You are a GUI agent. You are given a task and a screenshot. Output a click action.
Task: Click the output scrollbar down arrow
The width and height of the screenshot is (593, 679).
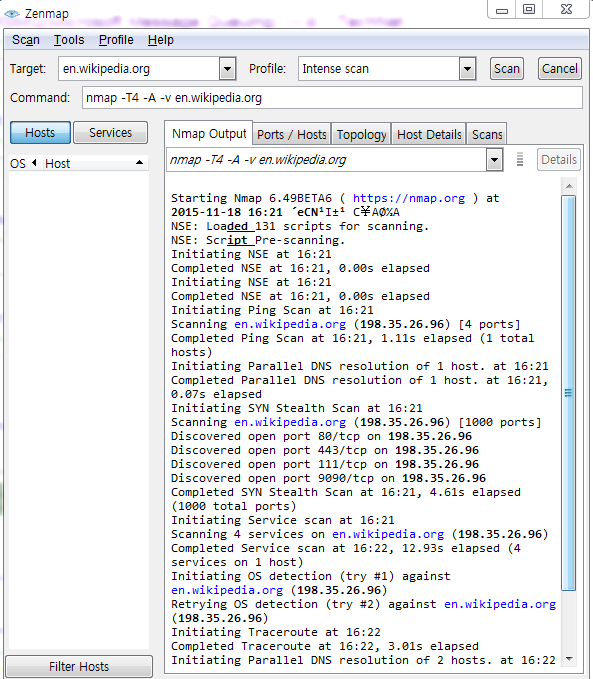(569, 659)
